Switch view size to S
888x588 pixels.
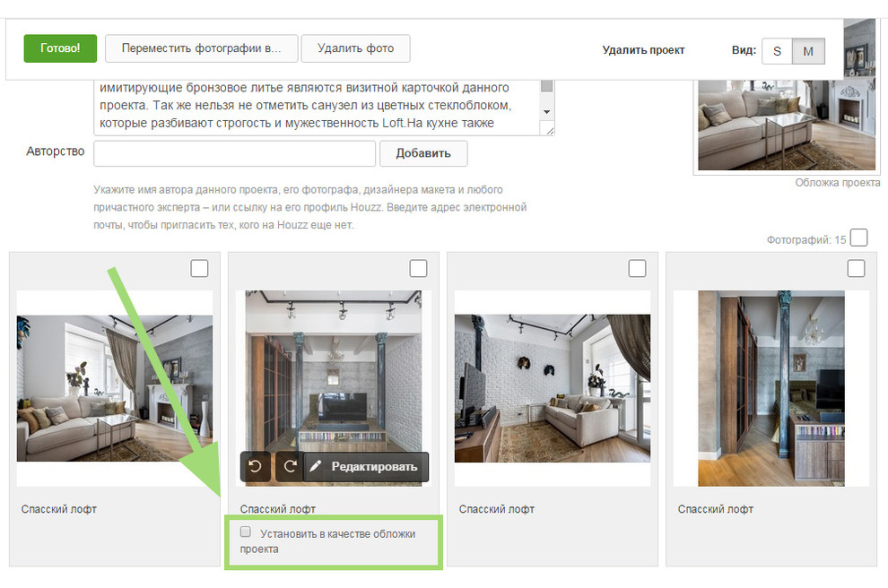click(776, 51)
